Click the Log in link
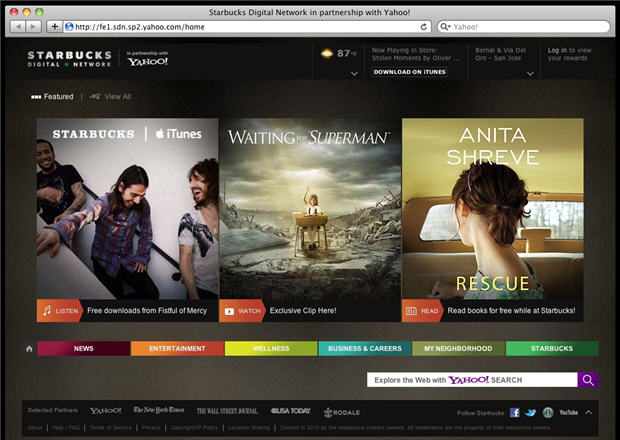The image size is (620, 440). coord(557,49)
